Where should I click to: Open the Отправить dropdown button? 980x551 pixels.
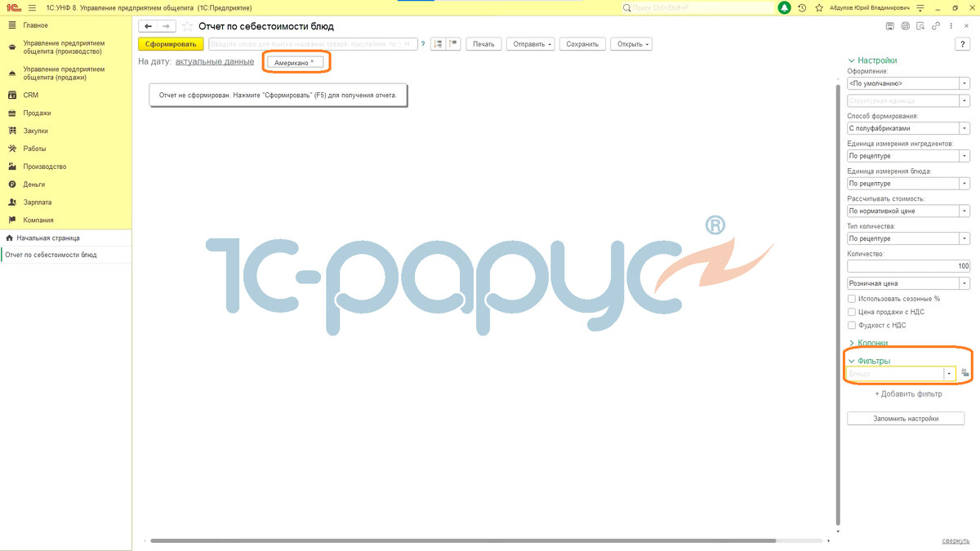coord(532,44)
